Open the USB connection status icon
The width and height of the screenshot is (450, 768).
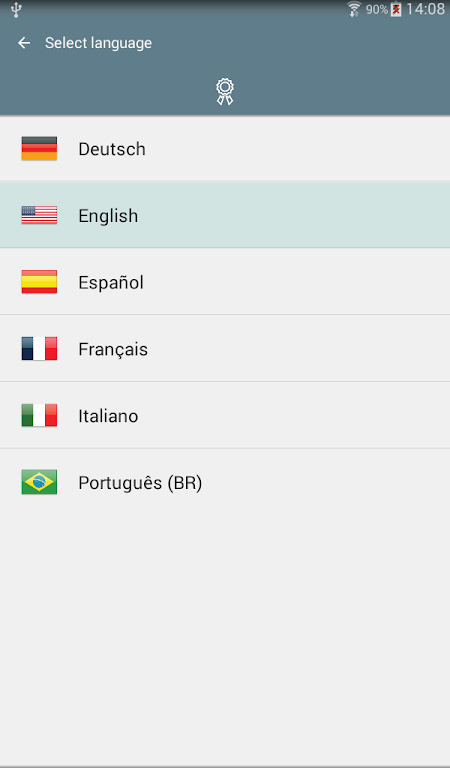16,9
